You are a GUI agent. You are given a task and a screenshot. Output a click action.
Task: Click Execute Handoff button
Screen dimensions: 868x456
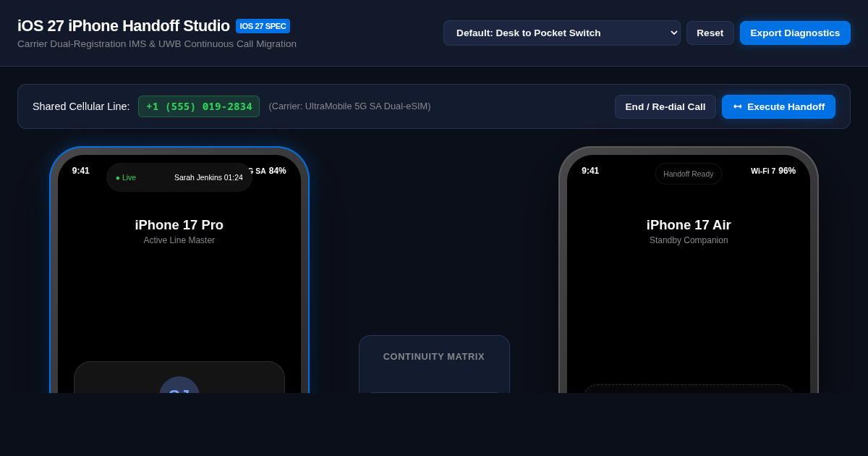point(778,106)
